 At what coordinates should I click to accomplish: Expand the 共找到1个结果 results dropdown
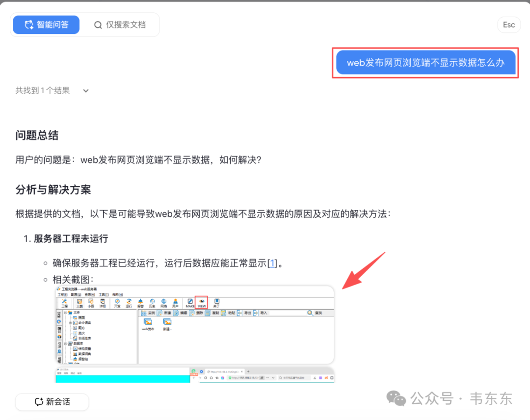85,91
